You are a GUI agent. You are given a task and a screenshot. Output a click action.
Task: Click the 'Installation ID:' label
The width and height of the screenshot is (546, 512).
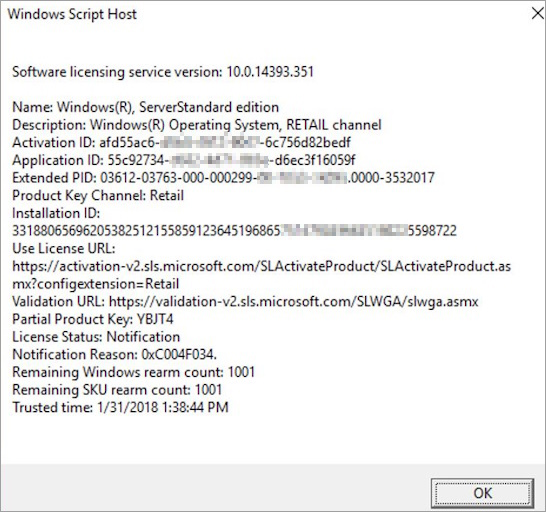(56, 213)
